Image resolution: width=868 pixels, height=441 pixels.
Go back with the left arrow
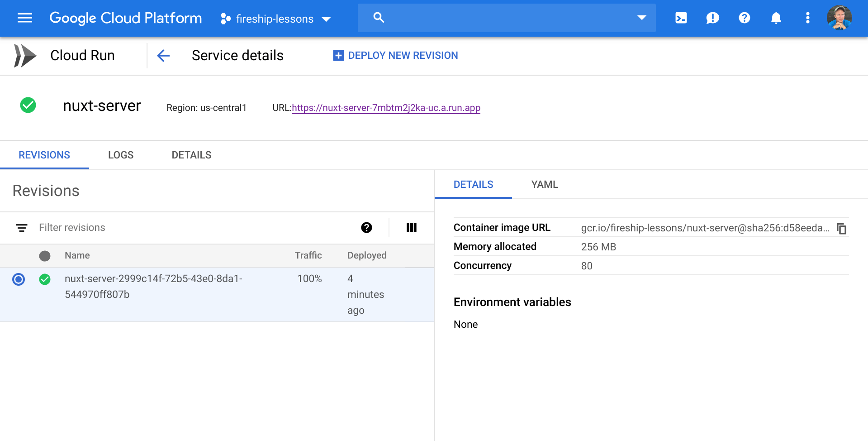click(x=163, y=56)
